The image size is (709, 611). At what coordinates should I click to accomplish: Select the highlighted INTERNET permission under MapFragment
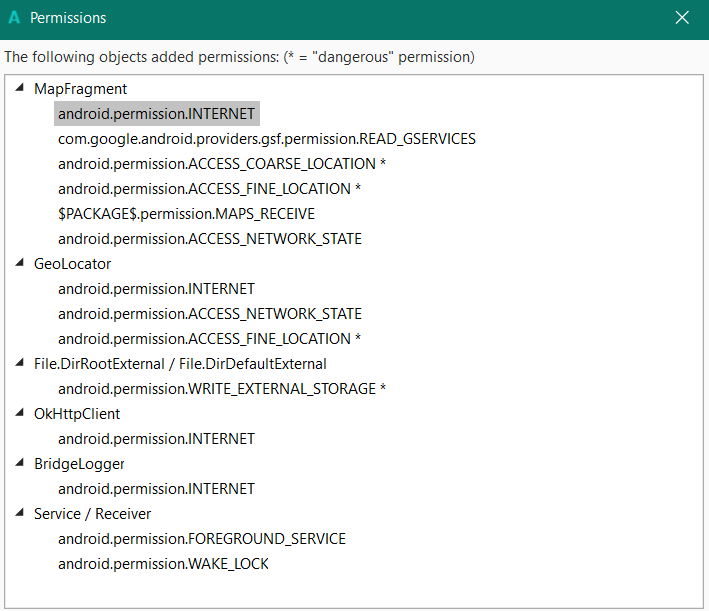tap(156, 114)
